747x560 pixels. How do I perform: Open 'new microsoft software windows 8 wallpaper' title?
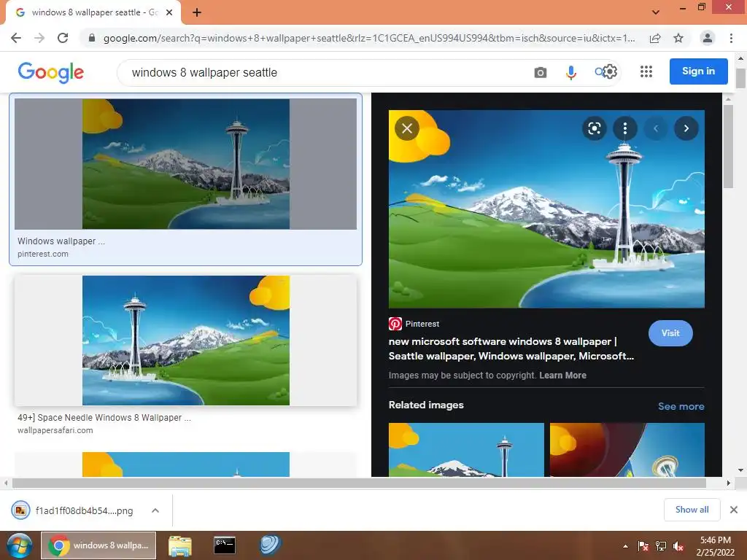coord(511,349)
